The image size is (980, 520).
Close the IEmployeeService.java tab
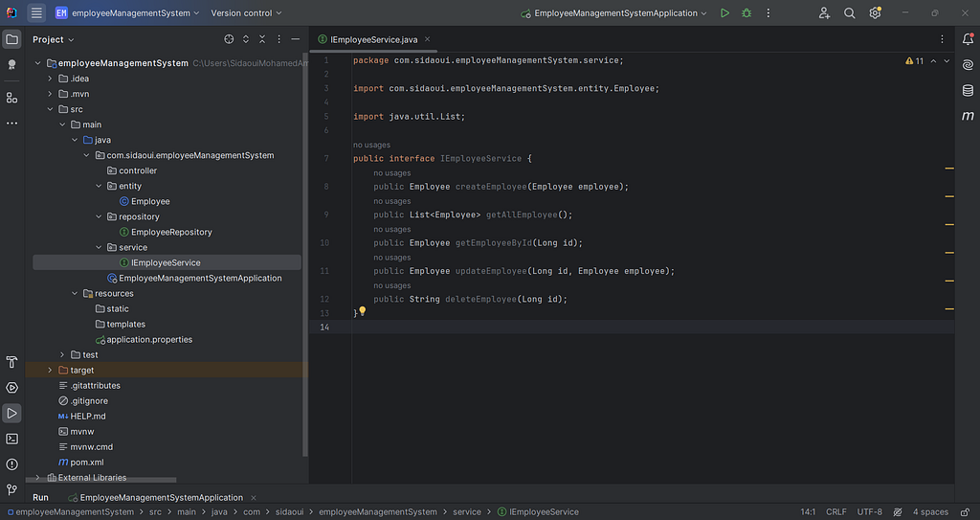coord(428,39)
